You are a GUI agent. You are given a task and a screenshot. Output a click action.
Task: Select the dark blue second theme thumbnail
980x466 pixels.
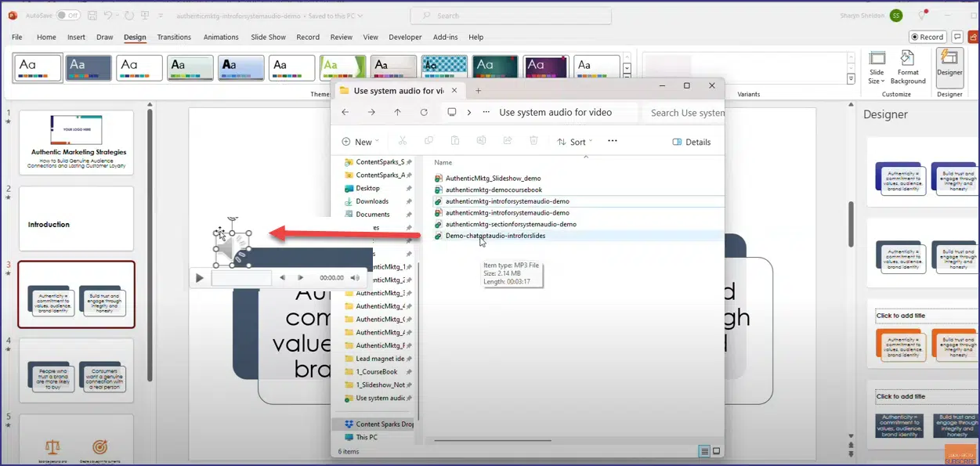[89, 67]
